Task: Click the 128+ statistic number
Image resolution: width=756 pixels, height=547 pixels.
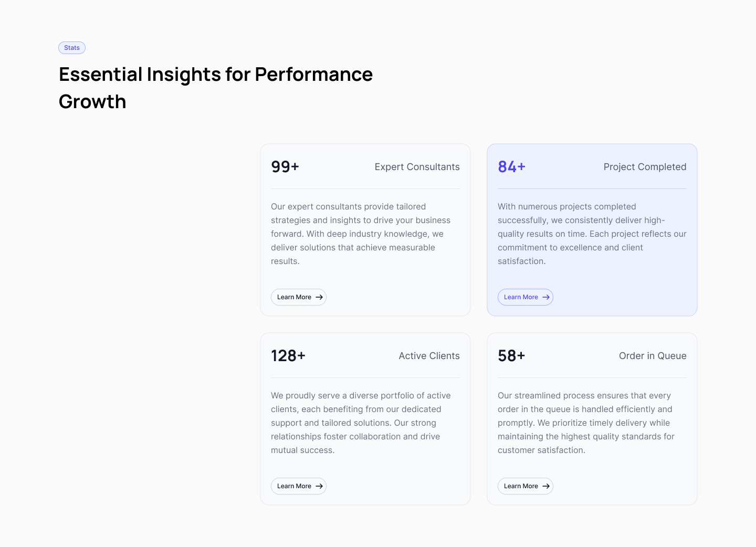Action: (x=288, y=356)
